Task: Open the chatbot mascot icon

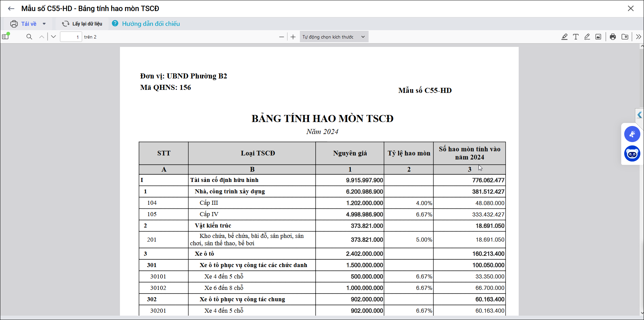Action: (x=632, y=154)
